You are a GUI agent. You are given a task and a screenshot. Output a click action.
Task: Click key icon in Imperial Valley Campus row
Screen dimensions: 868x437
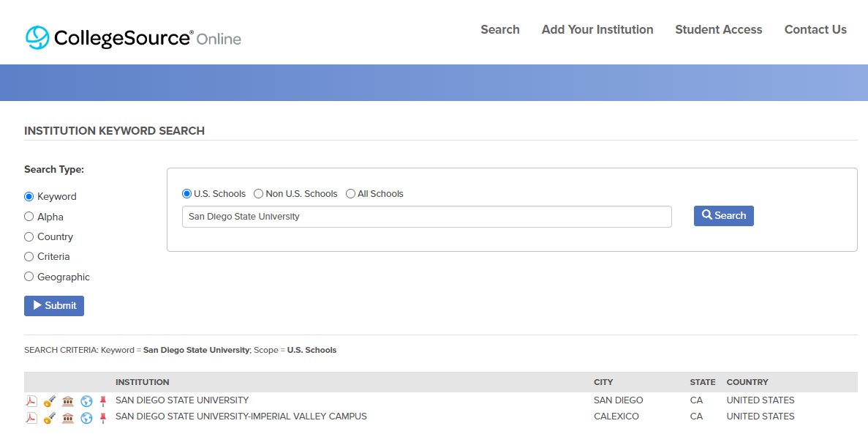point(50,417)
